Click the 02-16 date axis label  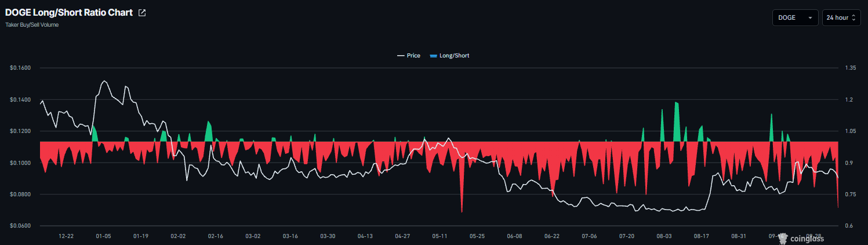point(216,236)
